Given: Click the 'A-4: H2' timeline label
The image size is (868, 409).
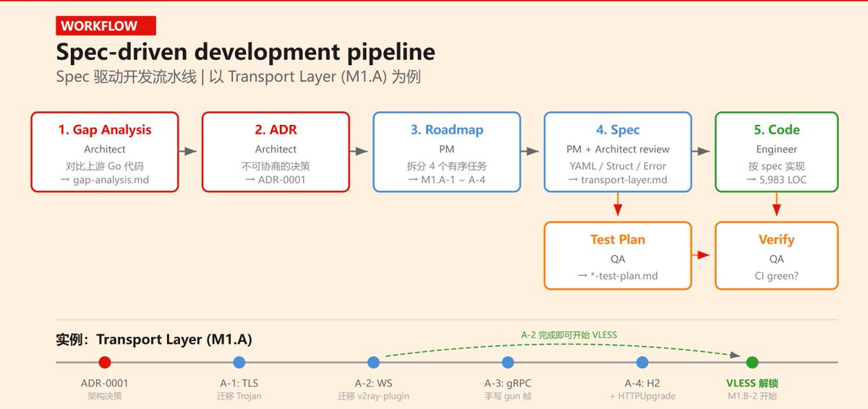Looking at the screenshot, I should (x=642, y=383).
